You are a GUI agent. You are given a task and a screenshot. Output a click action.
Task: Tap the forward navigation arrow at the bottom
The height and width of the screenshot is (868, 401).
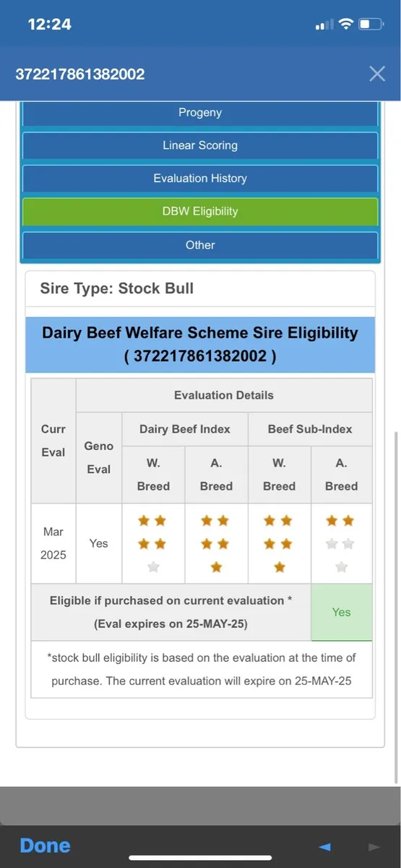[x=374, y=846]
